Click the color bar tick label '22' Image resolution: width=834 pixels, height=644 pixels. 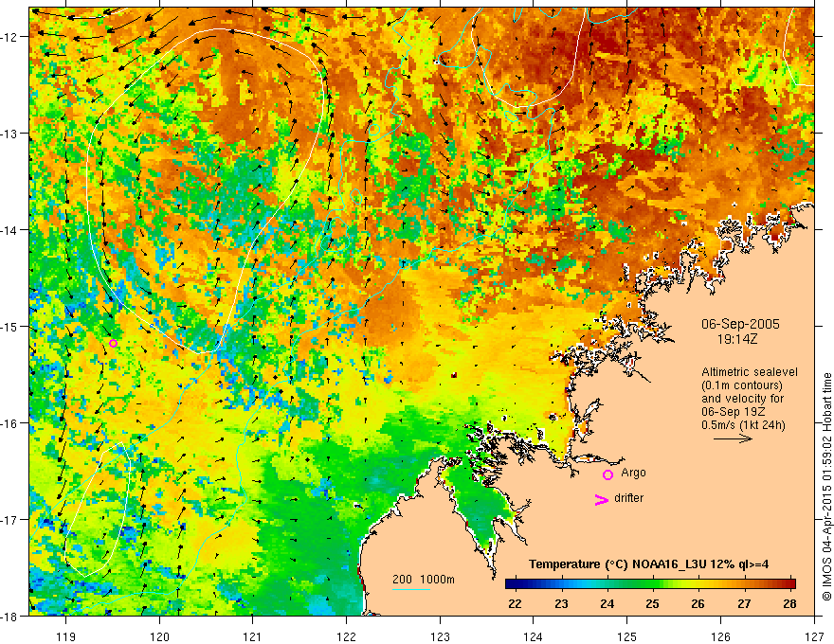[x=515, y=603]
